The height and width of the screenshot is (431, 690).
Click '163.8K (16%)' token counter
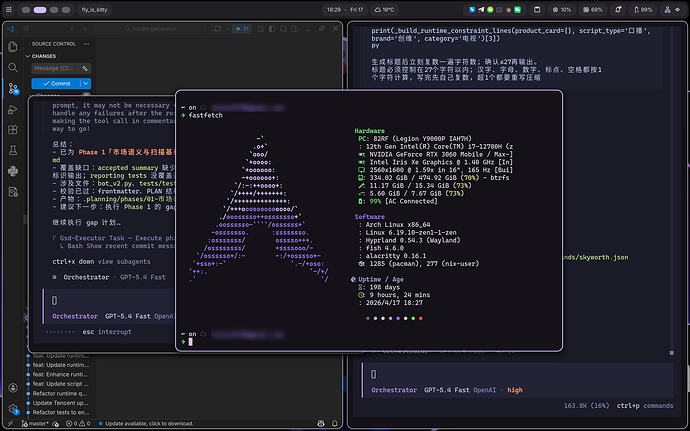586,405
